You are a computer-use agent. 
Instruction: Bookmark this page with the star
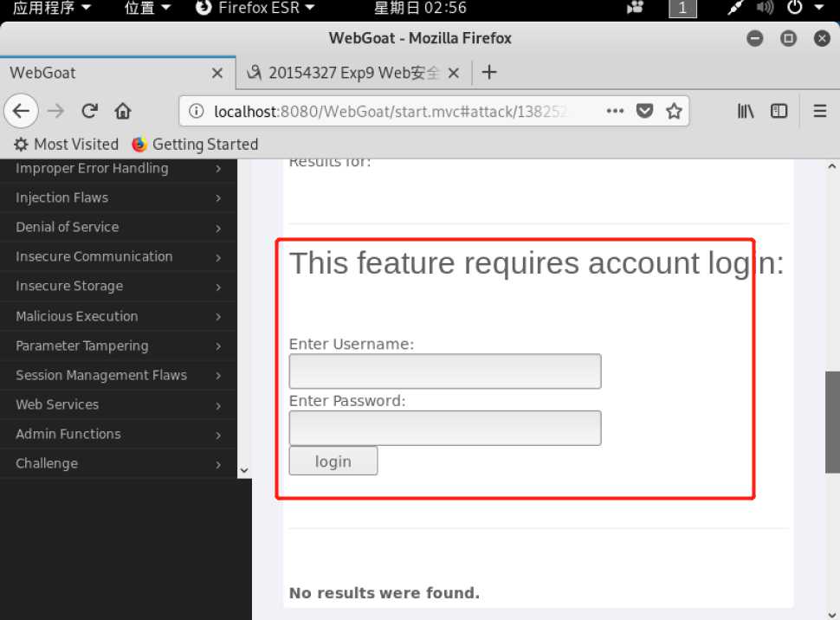click(x=674, y=111)
